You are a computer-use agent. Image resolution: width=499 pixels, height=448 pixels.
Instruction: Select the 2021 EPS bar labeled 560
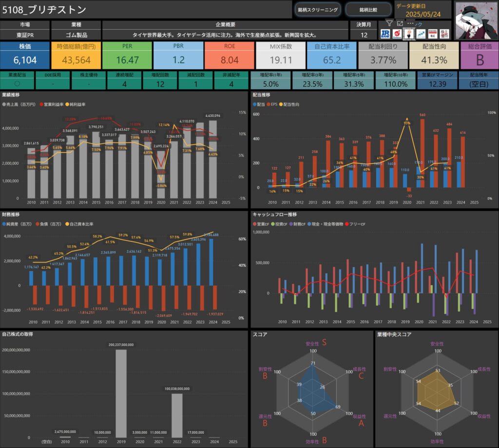[x=422, y=153]
